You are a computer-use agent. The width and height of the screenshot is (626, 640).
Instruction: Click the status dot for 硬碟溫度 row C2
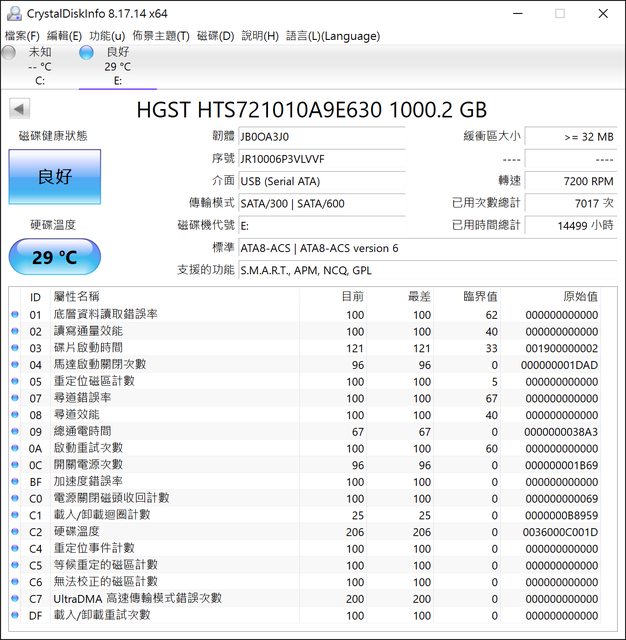14,532
